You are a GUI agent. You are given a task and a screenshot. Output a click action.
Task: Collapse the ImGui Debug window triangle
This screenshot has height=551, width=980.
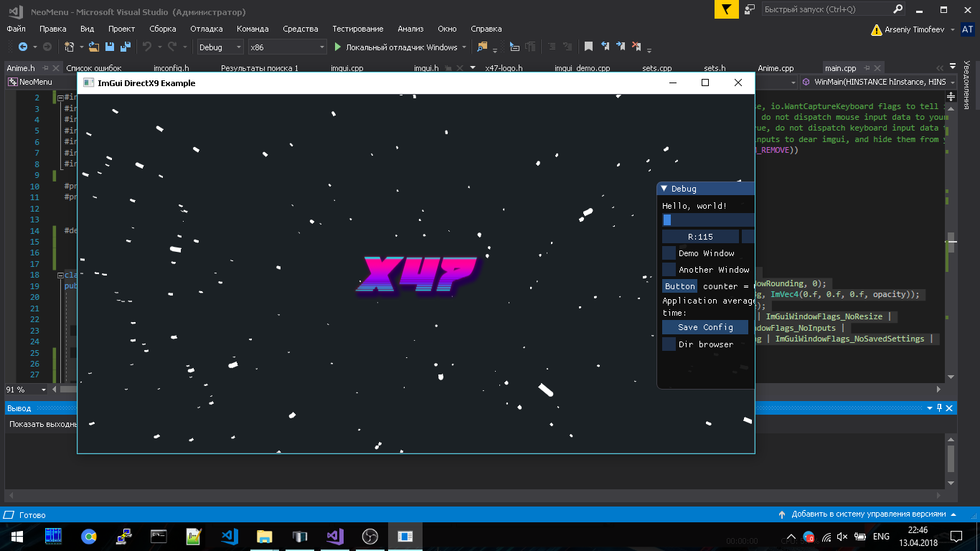(x=664, y=189)
